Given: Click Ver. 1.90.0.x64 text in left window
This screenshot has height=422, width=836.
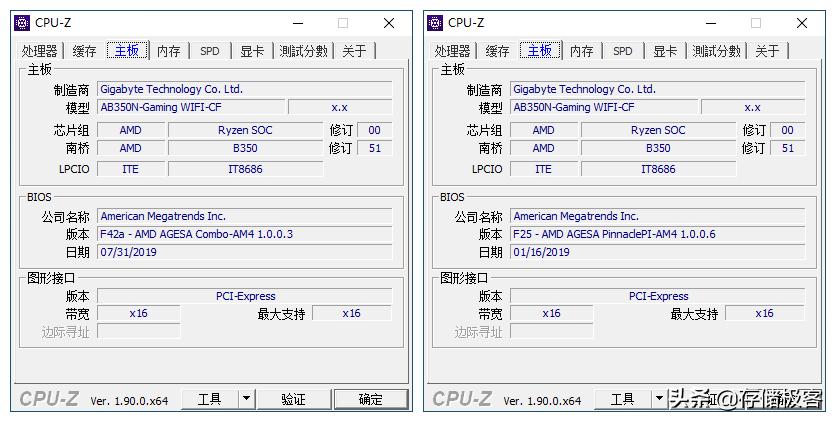Looking at the screenshot, I should click(130, 401).
